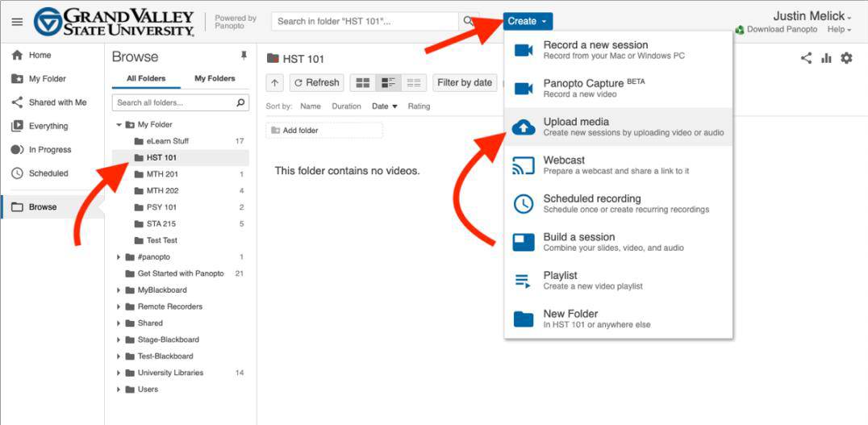Switch to My Folders tab

coord(215,78)
